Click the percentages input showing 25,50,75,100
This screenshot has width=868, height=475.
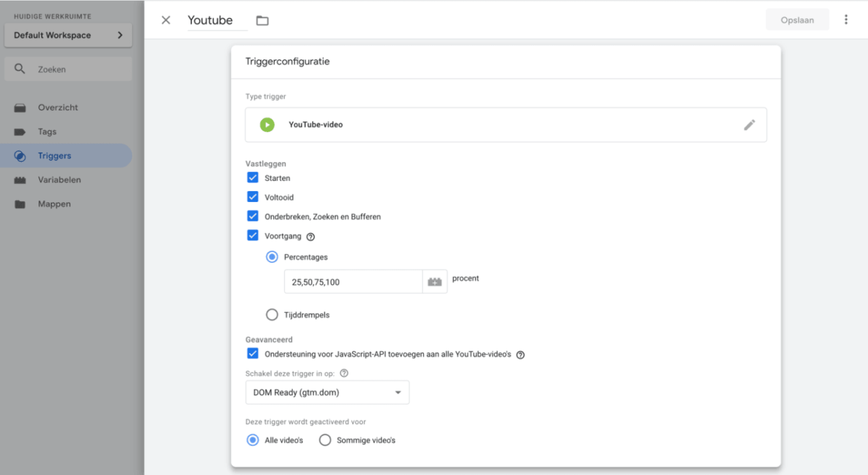[x=353, y=281]
